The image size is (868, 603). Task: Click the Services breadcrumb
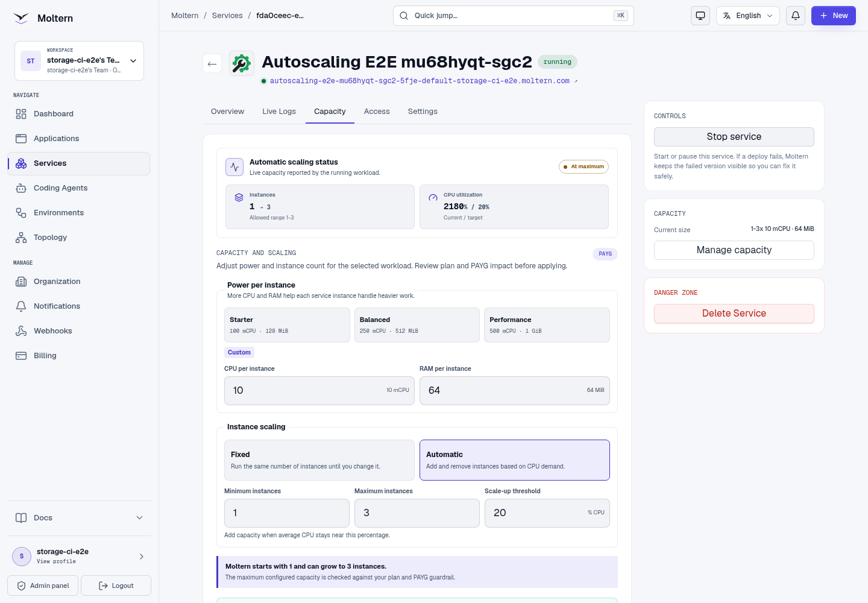click(x=227, y=16)
